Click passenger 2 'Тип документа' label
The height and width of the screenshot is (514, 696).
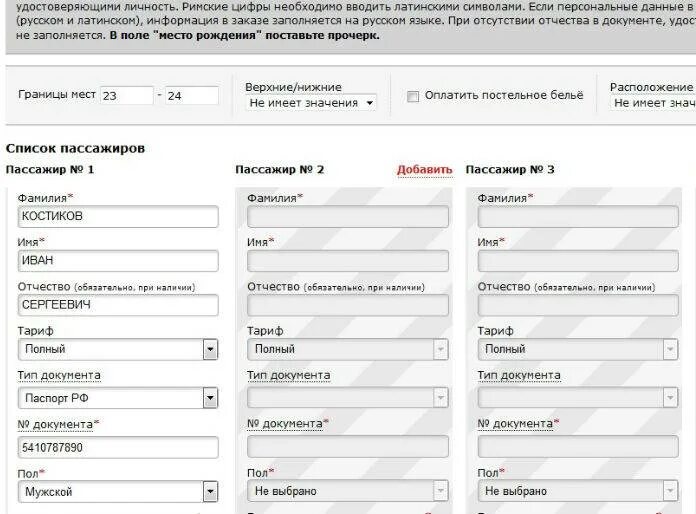(x=289, y=376)
